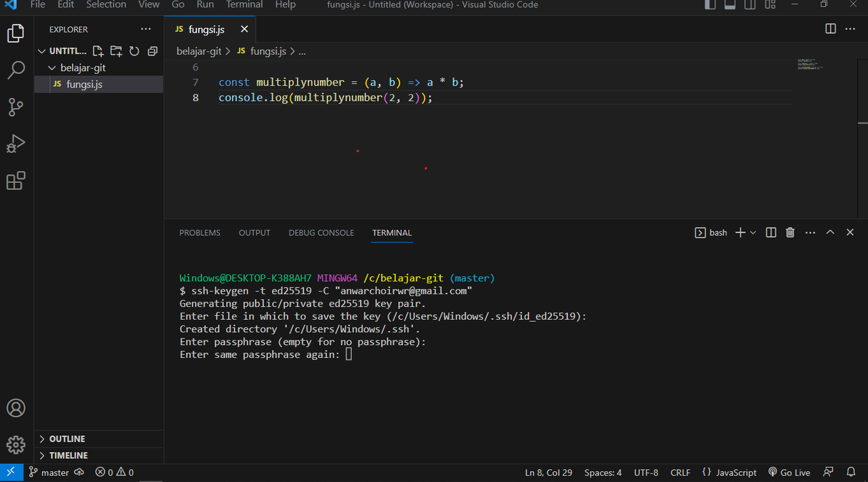Image resolution: width=868 pixels, height=482 pixels.
Task: Open the launch profile dropdown arrow
Action: [753, 233]
